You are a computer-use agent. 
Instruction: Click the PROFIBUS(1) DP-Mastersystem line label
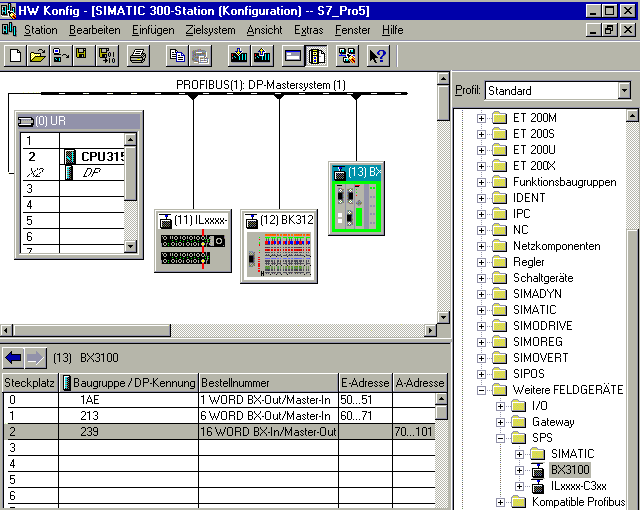tap(261, 85)
